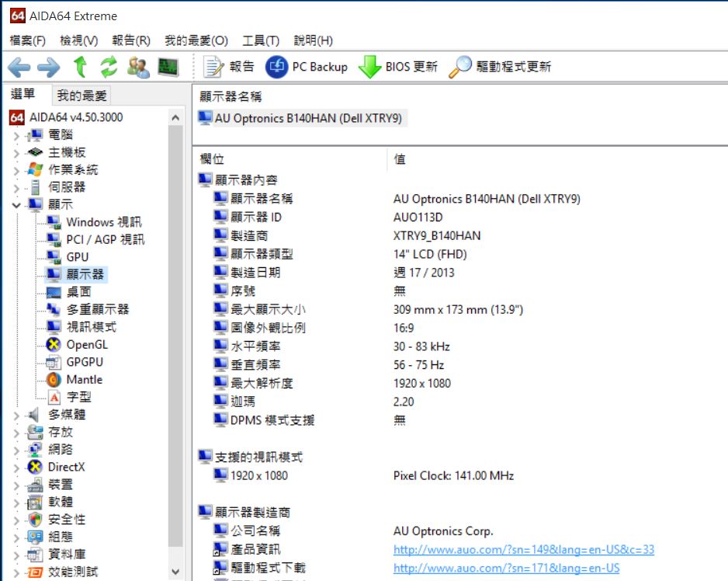Click the Mantle icon in tree
The image size is (728, 581).
(54, 380)
